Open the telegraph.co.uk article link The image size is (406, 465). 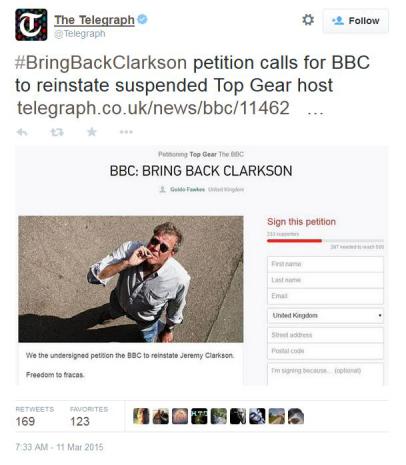pos(153,108)
